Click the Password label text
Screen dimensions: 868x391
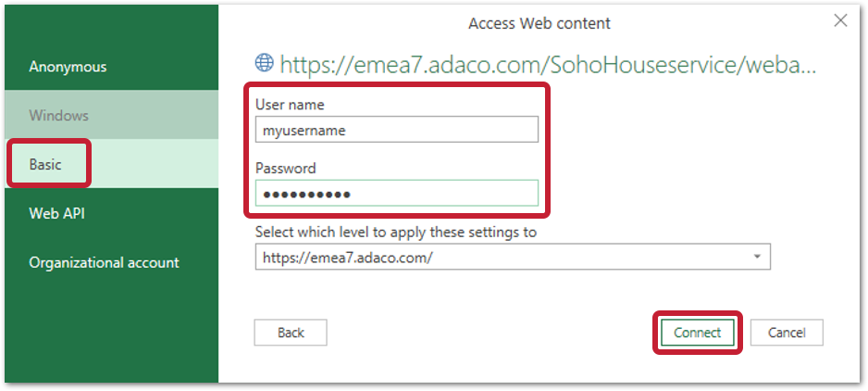[285, 168]
